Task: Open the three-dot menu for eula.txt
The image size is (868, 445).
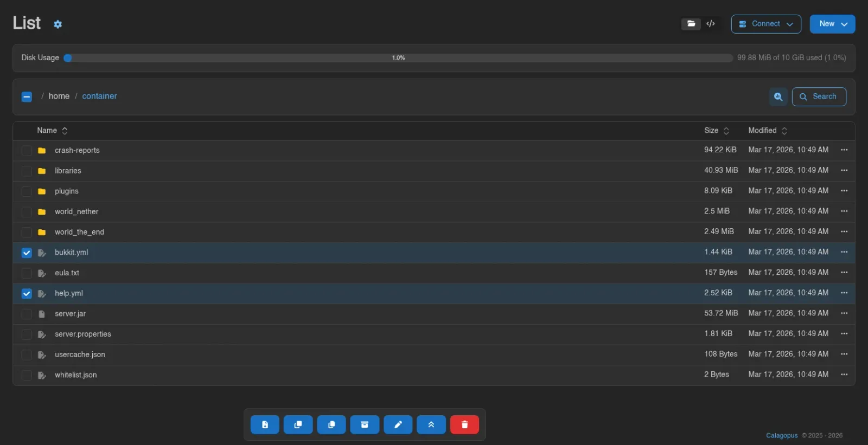Action: tap(844, 273)
